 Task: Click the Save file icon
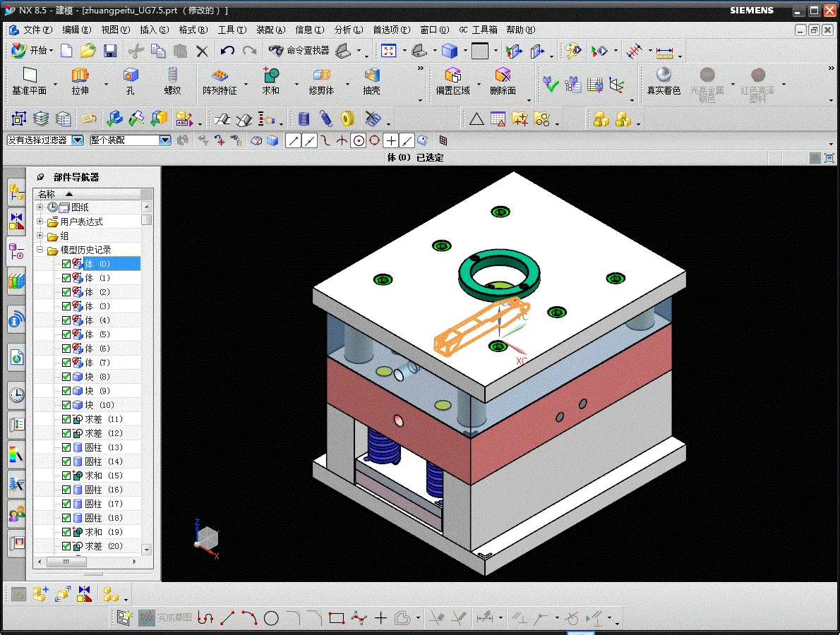110,51
